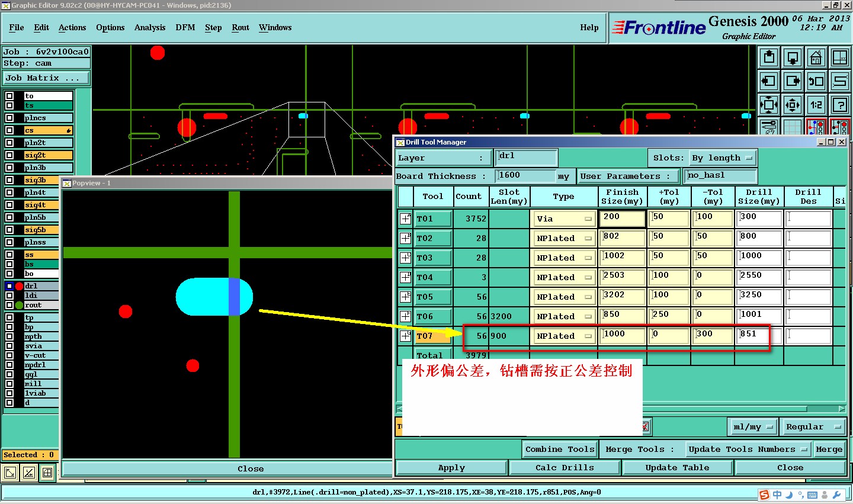The image size is (853, 504).
Task: Click the pan up view icon
Action: [x=769, y=57]
